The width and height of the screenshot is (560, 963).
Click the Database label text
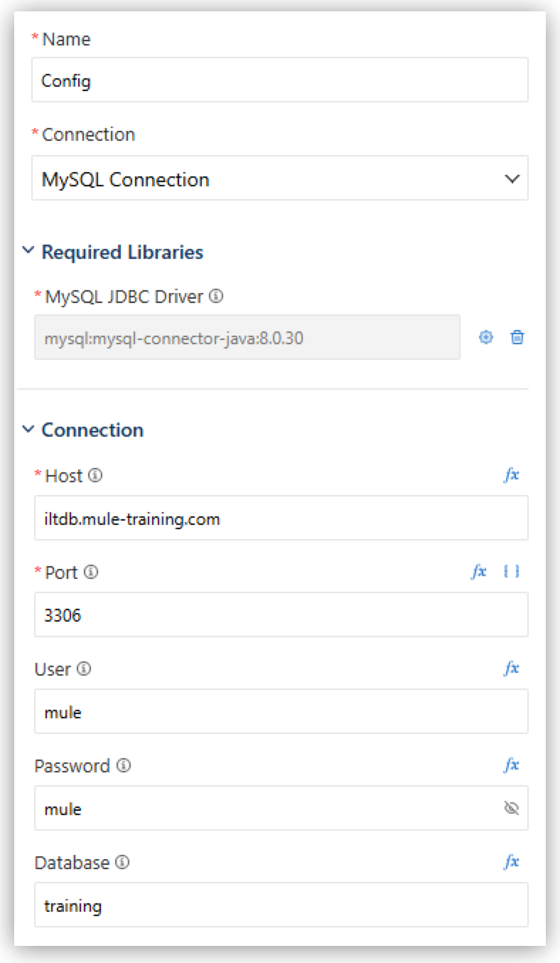pos(72,863)
